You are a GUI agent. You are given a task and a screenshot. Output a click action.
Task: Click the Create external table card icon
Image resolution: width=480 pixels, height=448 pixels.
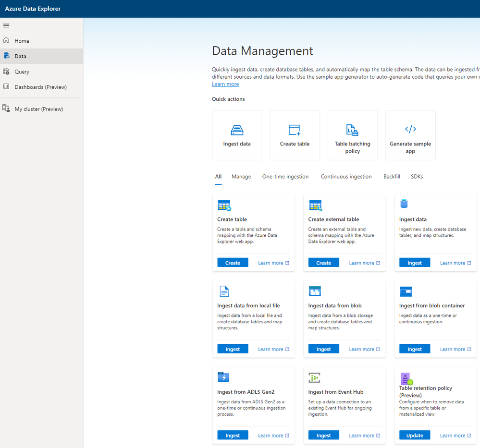click(x=316, y=206)
